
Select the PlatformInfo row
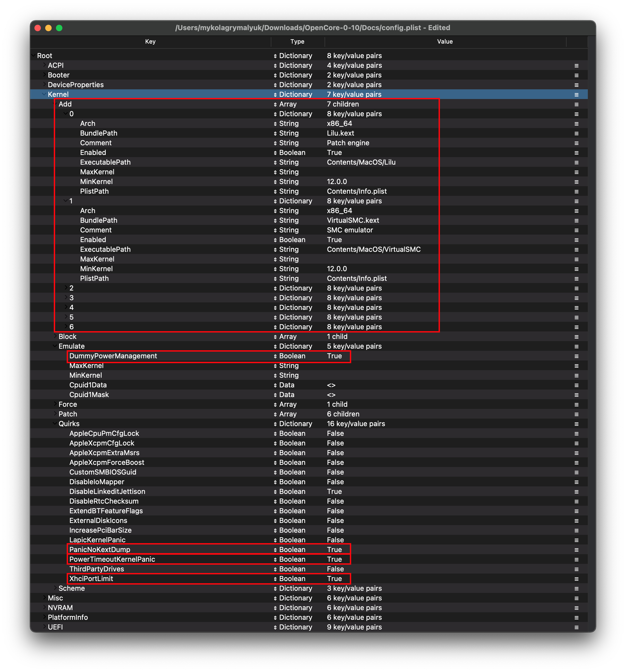(309, 618)
